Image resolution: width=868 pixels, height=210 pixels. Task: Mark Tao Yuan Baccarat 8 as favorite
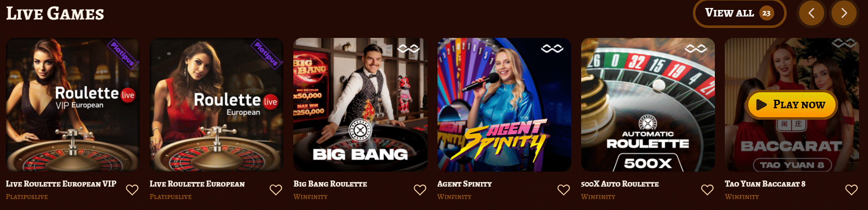pyautogui.click(x=852, y=190)
